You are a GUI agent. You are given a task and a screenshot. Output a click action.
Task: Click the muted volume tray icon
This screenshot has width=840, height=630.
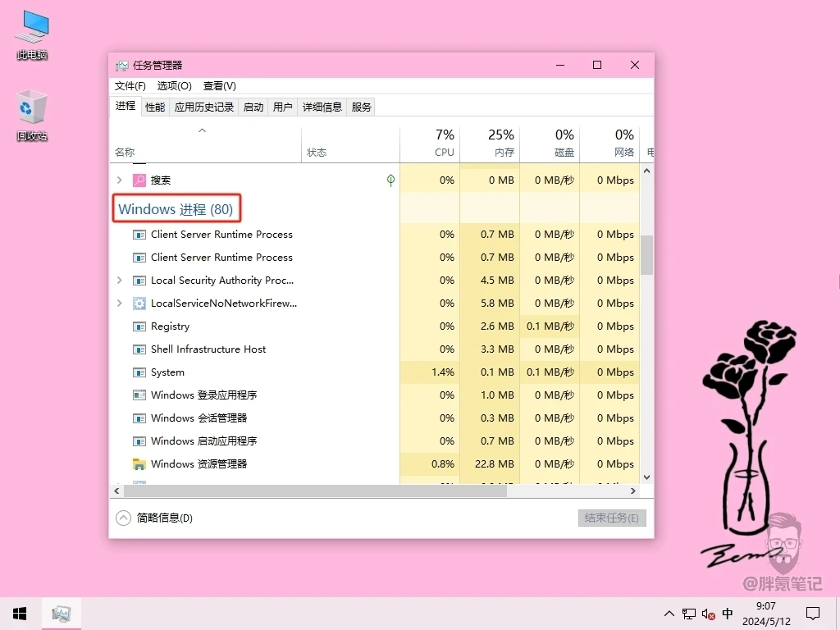(708, 614)
